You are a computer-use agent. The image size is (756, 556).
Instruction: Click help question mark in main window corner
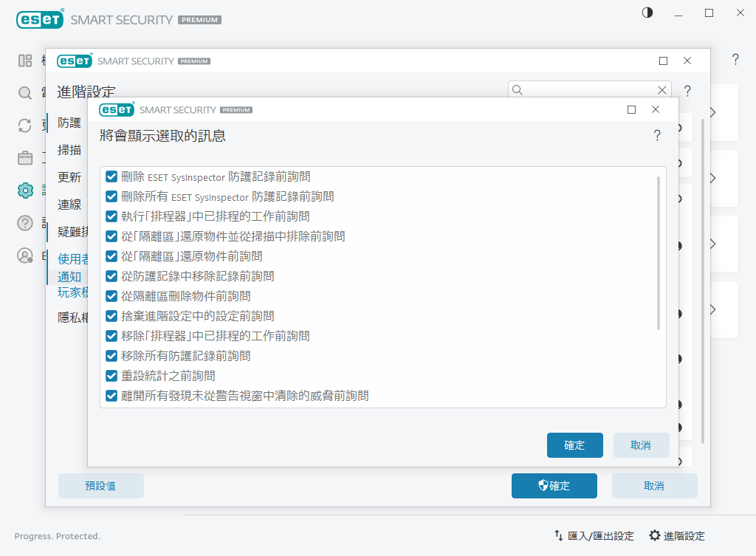735,59
